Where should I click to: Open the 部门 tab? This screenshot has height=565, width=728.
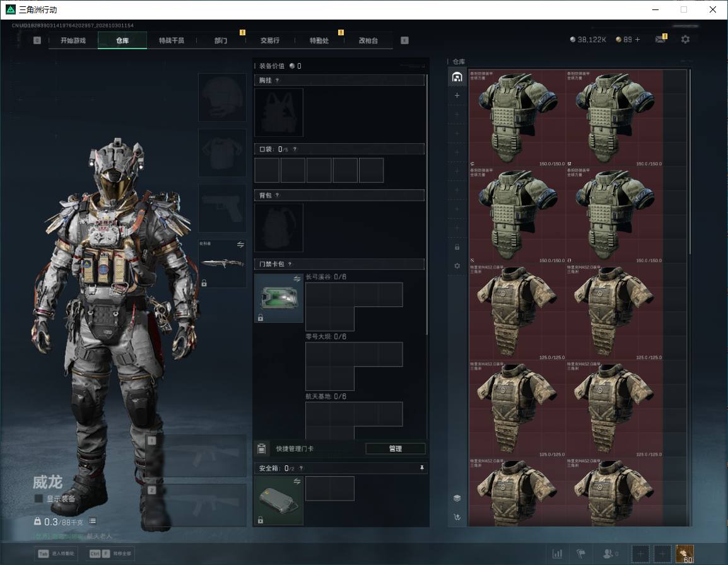click(x=221, y=40)
